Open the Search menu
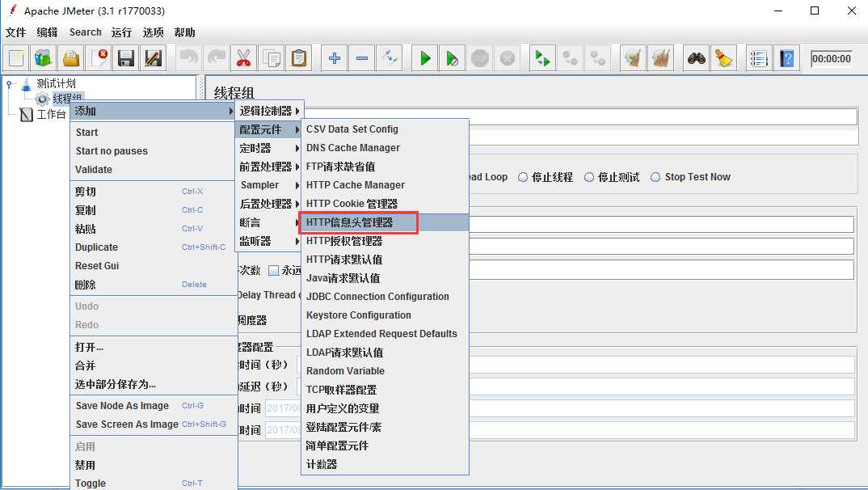The width and height of the screenshot is (868, 490). 85,32
